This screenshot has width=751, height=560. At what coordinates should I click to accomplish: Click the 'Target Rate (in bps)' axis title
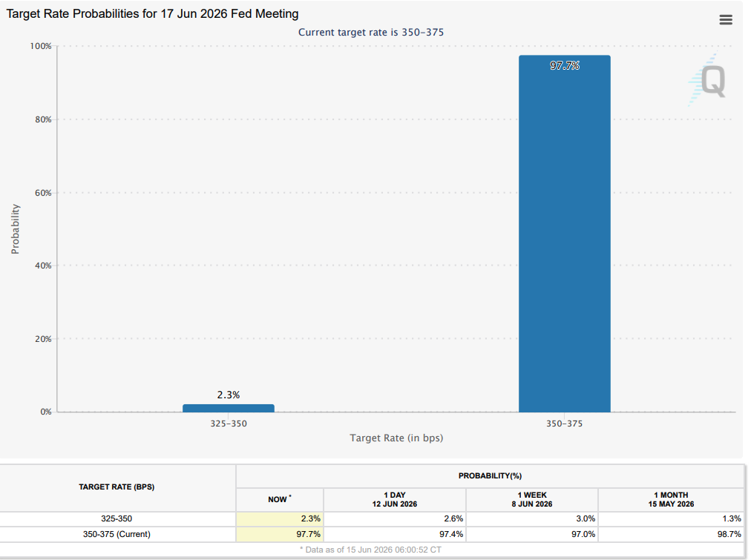coord(396,438)
